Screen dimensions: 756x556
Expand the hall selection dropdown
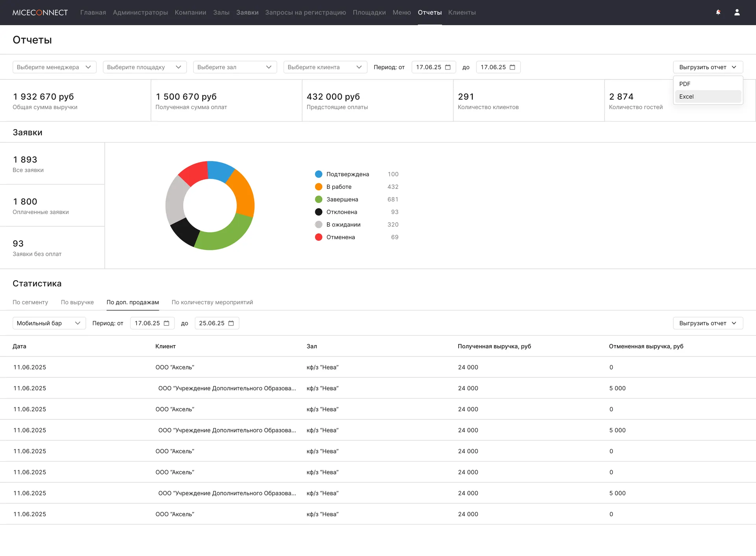pos(235,67)
